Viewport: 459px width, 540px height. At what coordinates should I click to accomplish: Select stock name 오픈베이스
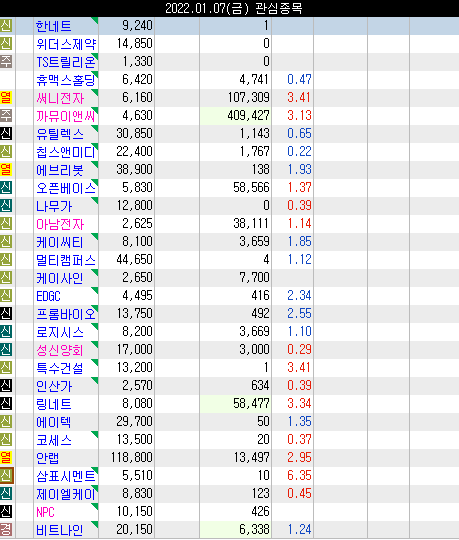click(x=66, y=188)
